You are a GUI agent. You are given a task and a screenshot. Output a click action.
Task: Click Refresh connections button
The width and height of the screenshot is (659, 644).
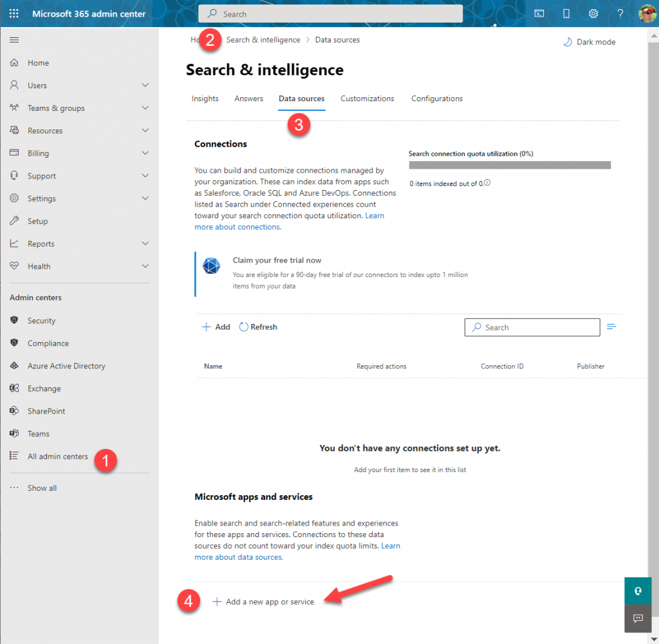(x=258, y=327)
